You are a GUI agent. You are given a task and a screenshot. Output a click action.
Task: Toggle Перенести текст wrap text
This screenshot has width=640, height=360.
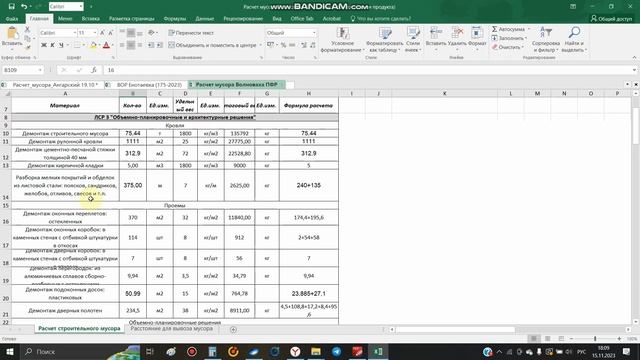[191, 33]
